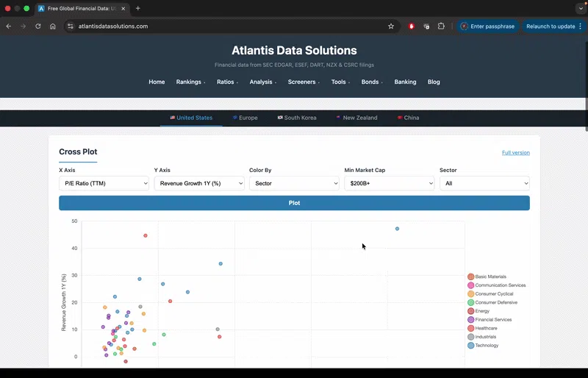
Task: Click the Cross Plot heading
Action: (x=78, y=151)
